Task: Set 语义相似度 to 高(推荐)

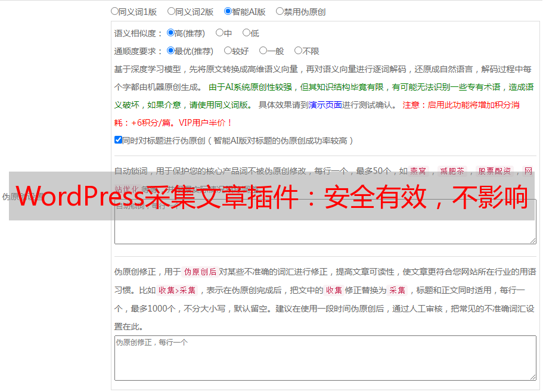Action: click(170, 33)
